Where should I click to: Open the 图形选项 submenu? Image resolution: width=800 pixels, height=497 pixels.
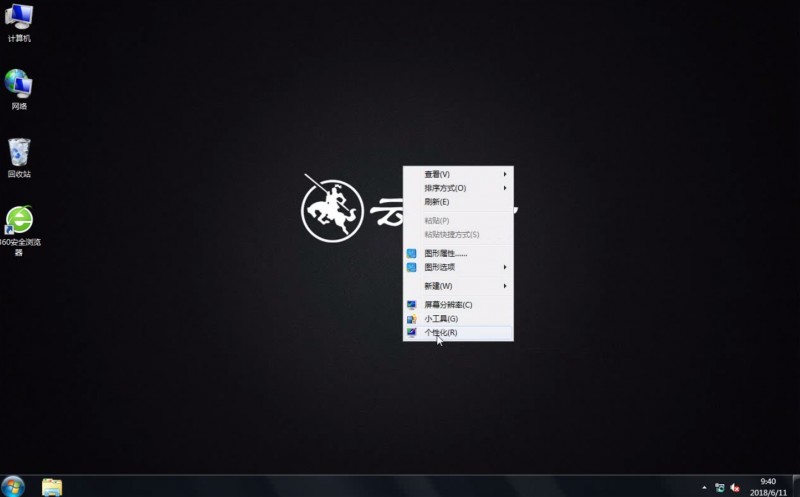click(458, 267)
